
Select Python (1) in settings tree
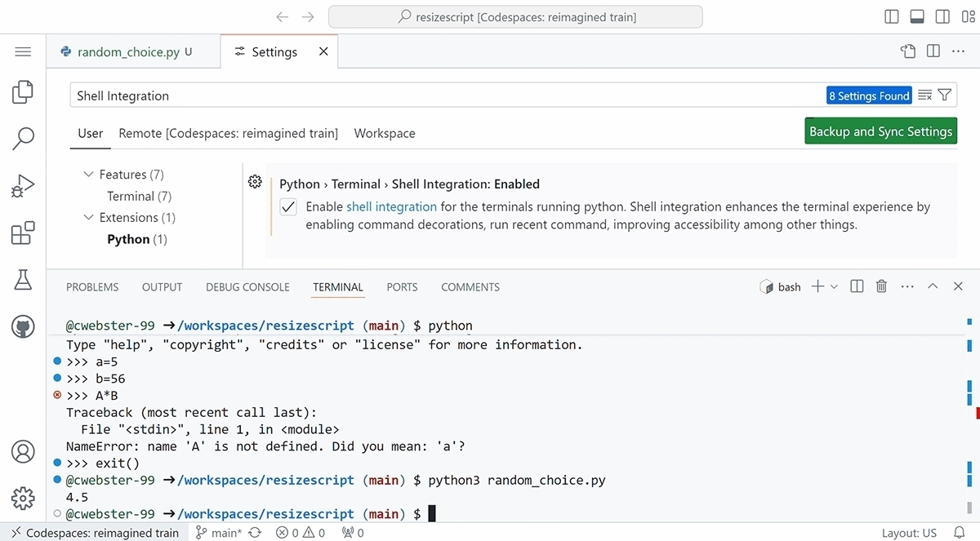coord(137,239)
